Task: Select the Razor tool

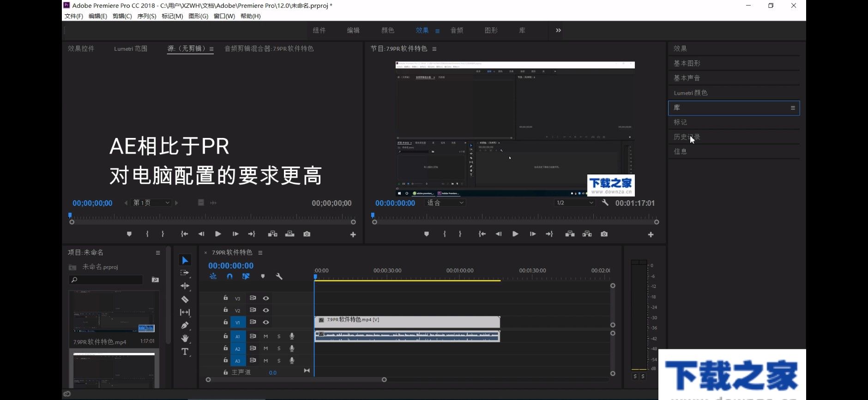Action: click(x=185, y=299)
